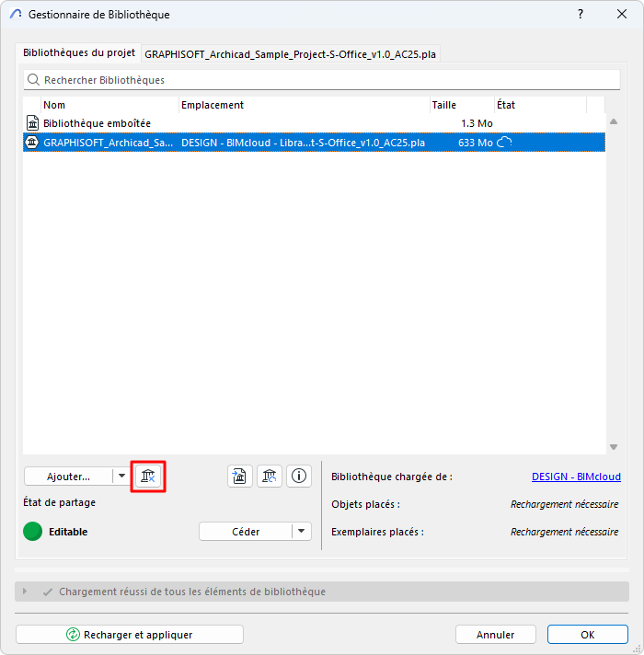Click Recharger et appliquer button
The width and height of the screenshot is (644, 655).
tap(130, 635)
